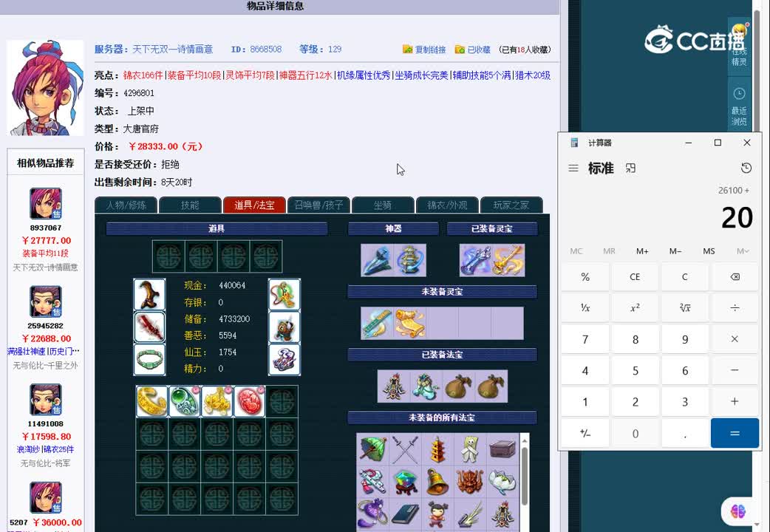Viewport: 770px width, 532px height.
Task: Open the 召唤兽/孩子 tab
Action: (x=318, y=205)
